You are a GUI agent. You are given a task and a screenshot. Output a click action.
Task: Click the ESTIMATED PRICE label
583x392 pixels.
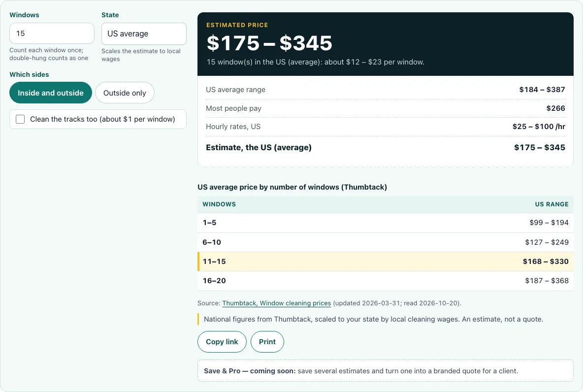(237, 25)
